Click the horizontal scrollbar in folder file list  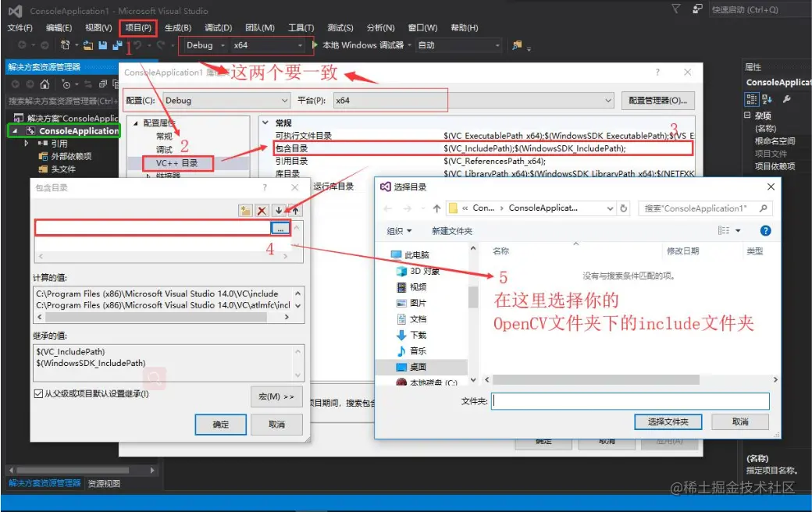click(596, 380)
